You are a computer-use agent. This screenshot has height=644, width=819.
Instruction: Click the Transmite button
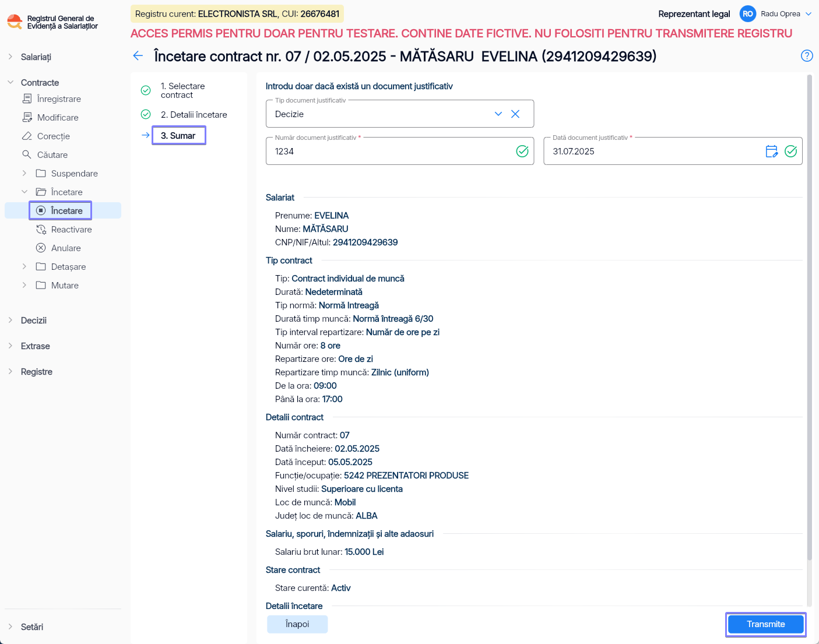point(766,624)
